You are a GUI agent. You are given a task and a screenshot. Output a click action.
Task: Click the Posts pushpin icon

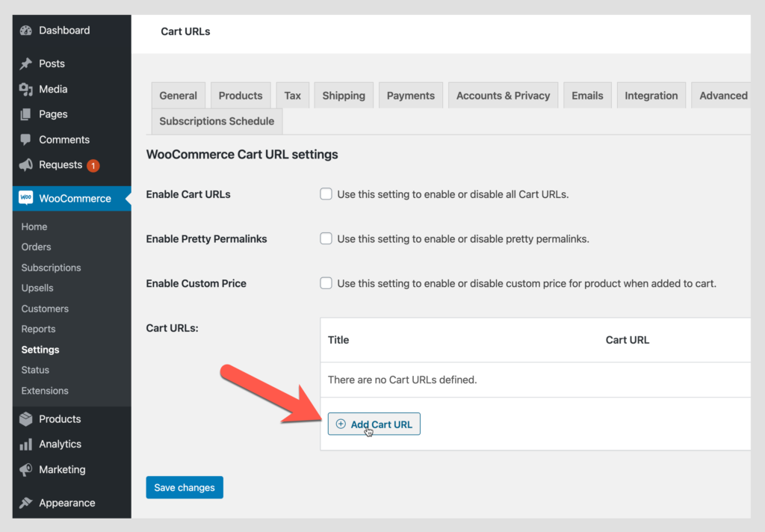coord(26,64)
